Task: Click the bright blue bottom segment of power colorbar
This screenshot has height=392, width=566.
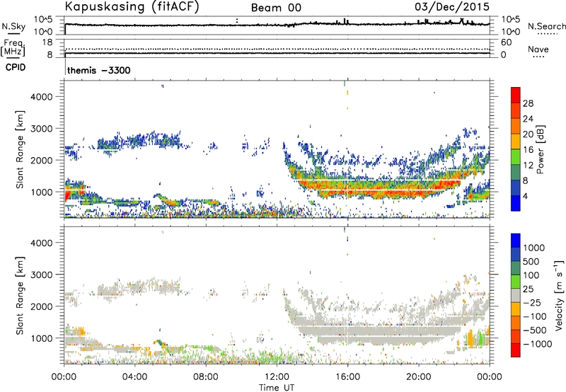Action: 516,204
